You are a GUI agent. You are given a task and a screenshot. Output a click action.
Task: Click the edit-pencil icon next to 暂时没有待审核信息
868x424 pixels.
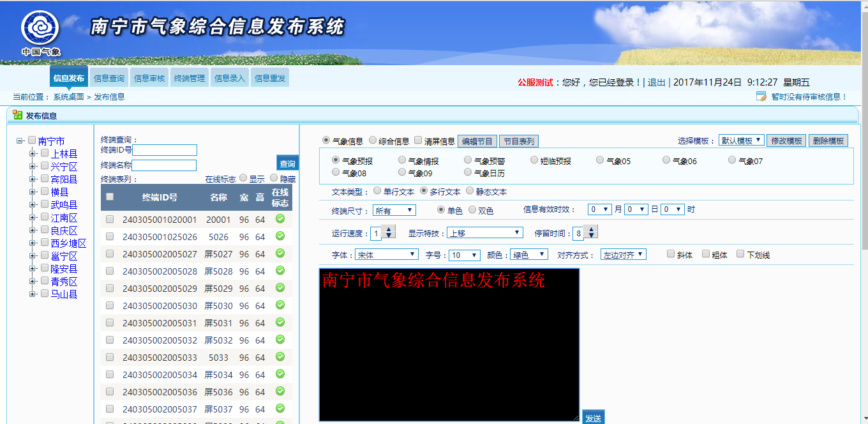761,96
